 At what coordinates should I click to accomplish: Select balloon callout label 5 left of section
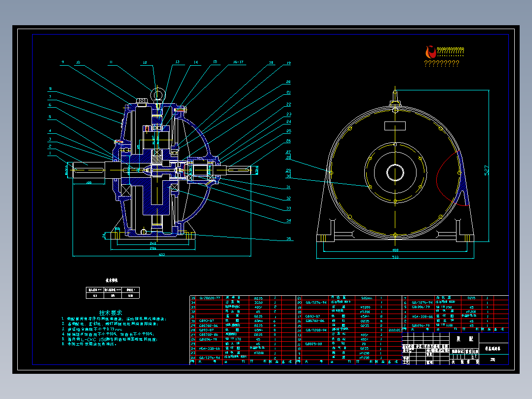pos(50,117)
